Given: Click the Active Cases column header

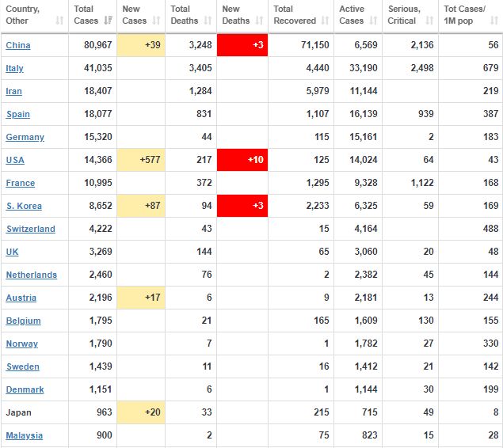Looking at the screenshot, I should (358, 15).
